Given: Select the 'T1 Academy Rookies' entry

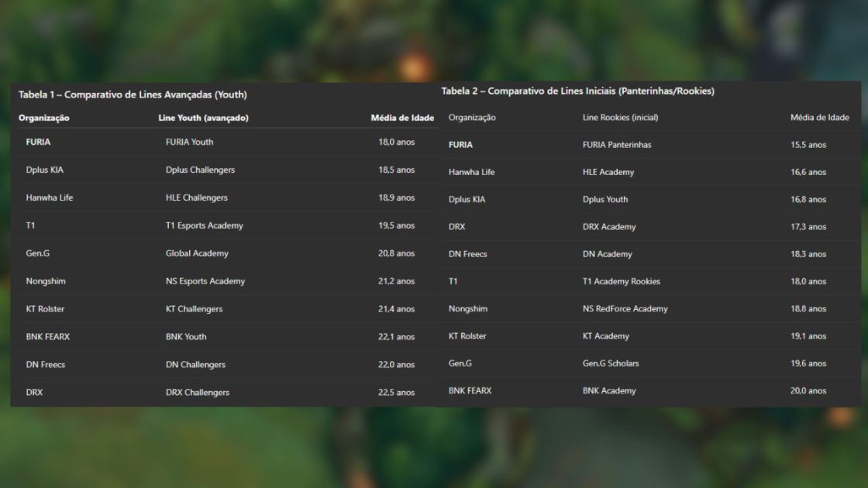Looking at the screenshot, I should (621, 281).
